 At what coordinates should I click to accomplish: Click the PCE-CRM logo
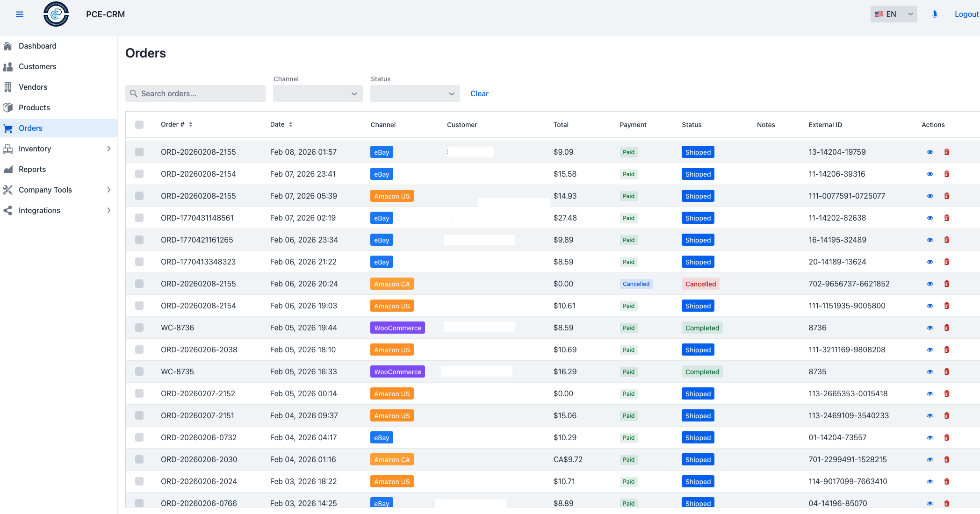pyautogui.click(x=56, y=14)
